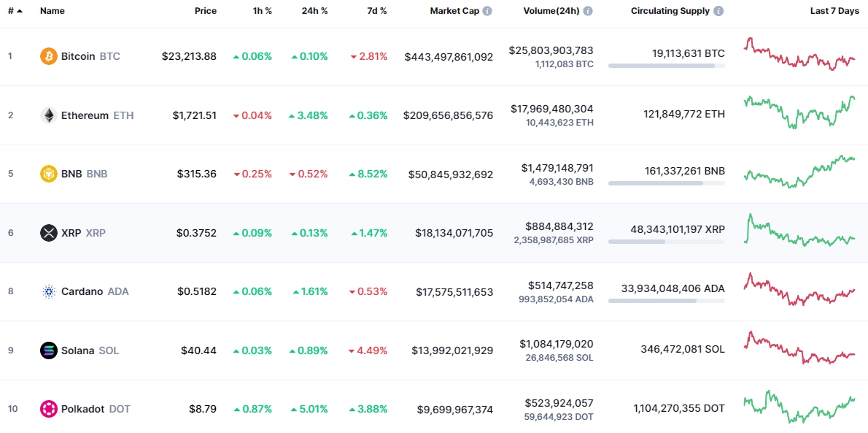Click Solana volume $1,084,179,020

click(x=557, y=344)
